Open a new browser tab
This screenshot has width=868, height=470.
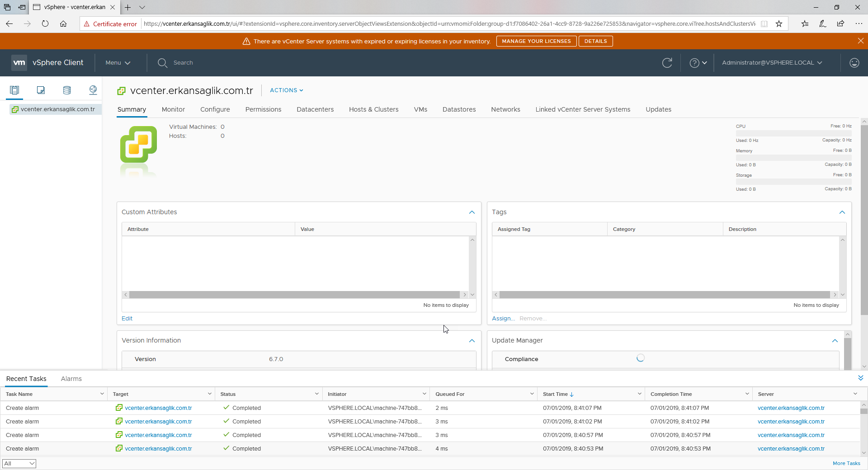pyautogui.click(x=128, y=7)
